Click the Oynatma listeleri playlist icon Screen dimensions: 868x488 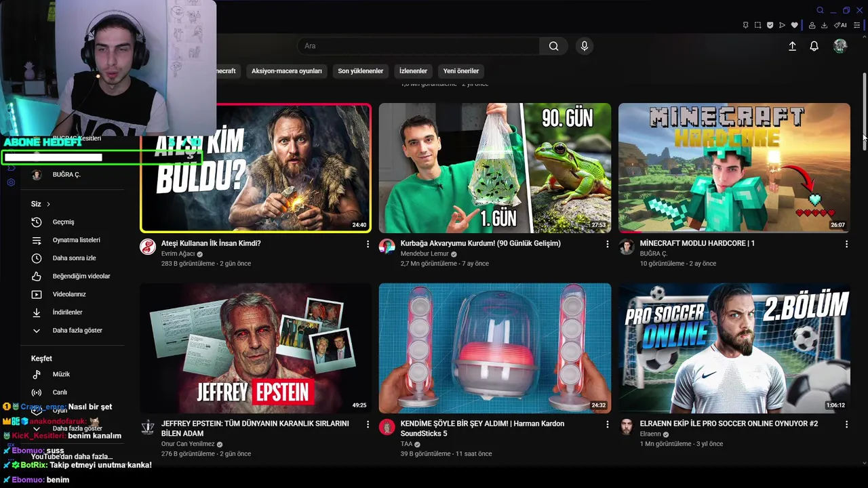[x=37, y=240]
